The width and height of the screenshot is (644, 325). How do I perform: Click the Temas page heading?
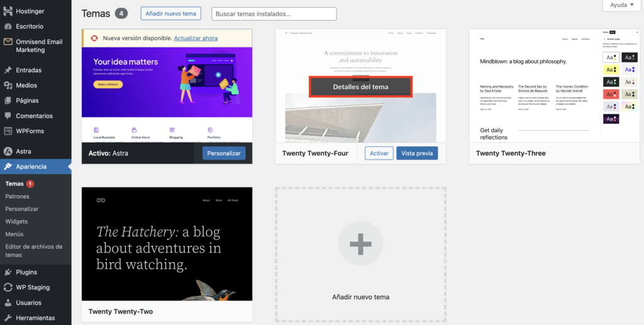coord(96,14)
